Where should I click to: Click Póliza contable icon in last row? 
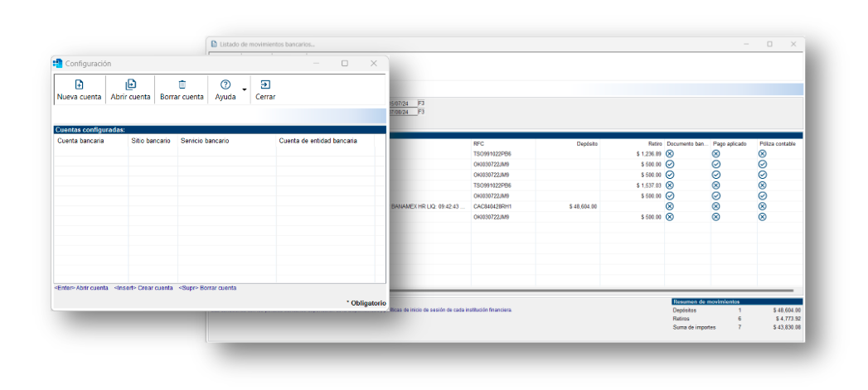(x=763, y=217)
